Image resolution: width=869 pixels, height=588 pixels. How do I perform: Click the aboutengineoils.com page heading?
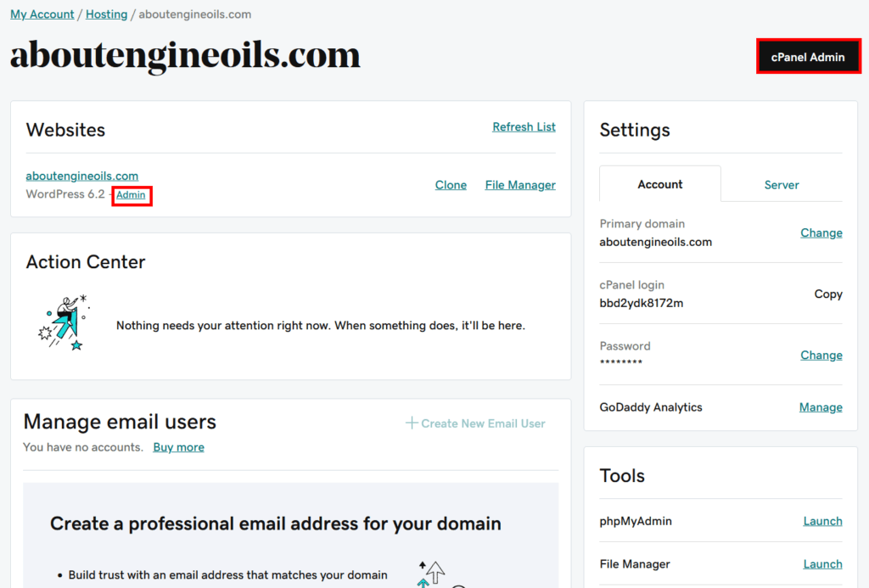point(185,55)
